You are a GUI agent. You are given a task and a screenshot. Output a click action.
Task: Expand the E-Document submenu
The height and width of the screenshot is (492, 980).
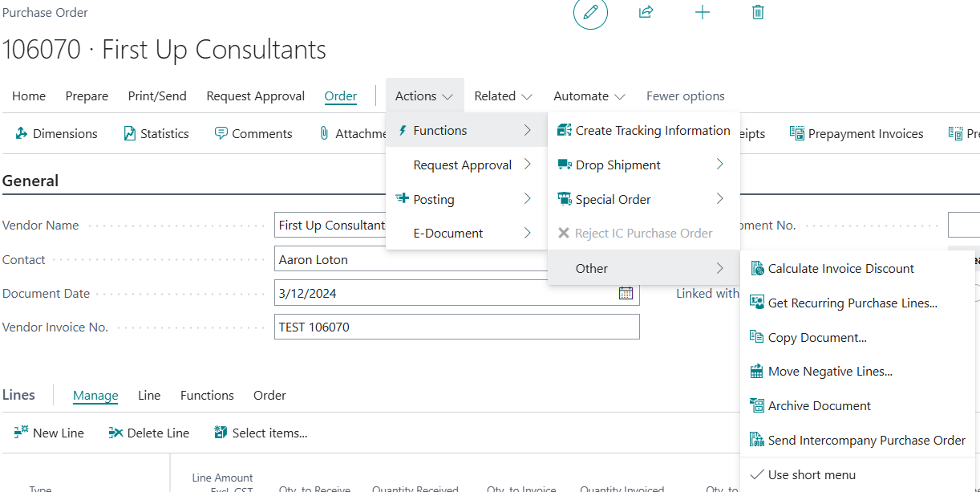(x=466, y=234)
